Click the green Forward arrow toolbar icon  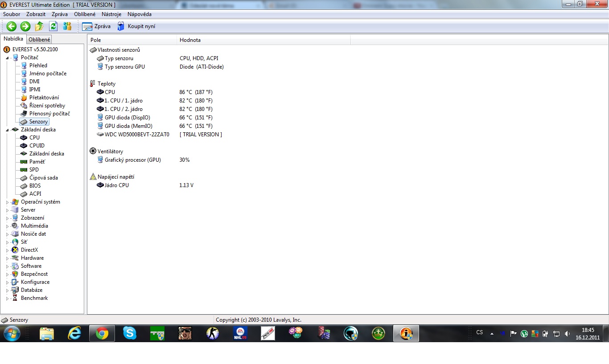[x=25, y=26]
